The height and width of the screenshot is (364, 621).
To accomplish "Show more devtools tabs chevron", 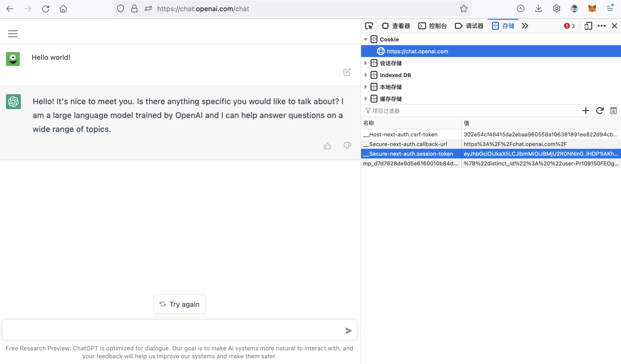I will pyautogui.click(x=525, y=26).
